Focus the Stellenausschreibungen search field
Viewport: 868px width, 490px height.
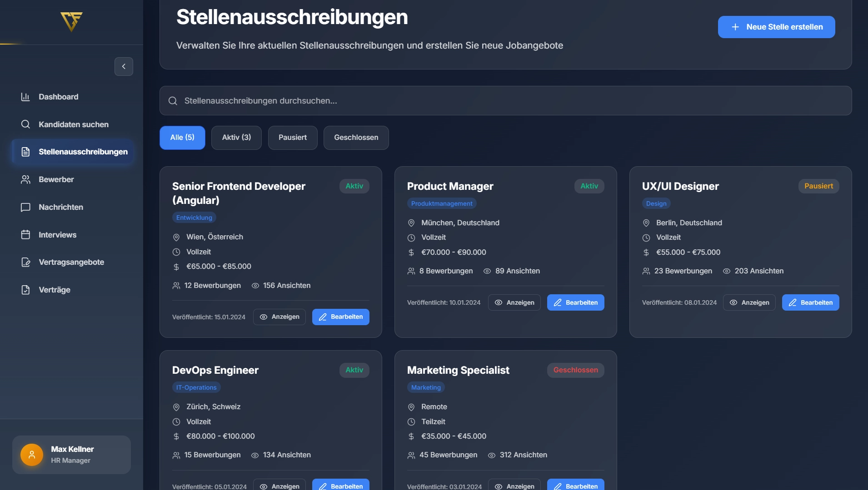point(505,101)
